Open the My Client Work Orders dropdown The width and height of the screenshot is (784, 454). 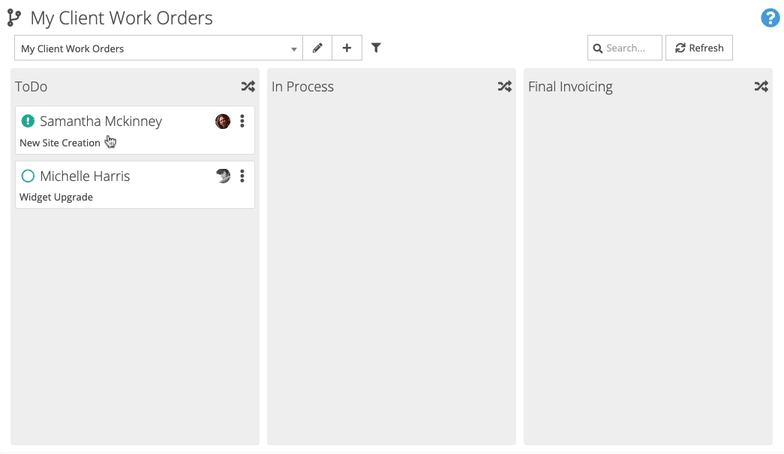tap(158, 48)
